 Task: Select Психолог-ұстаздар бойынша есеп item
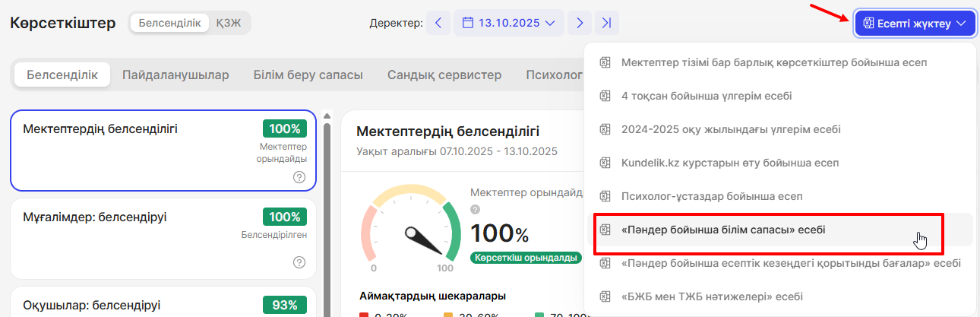(712, 196)
